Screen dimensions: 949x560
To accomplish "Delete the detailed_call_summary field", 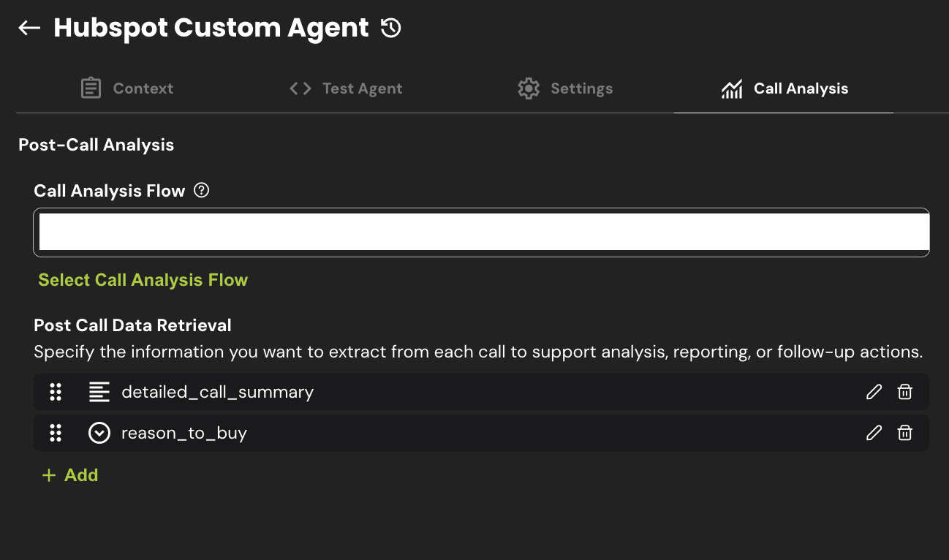I will point(904,392).
